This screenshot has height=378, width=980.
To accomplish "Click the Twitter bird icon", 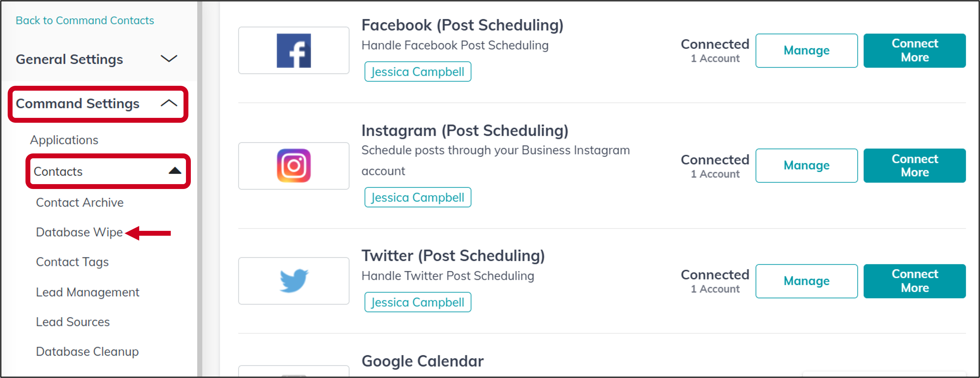I will click(293, 281).
